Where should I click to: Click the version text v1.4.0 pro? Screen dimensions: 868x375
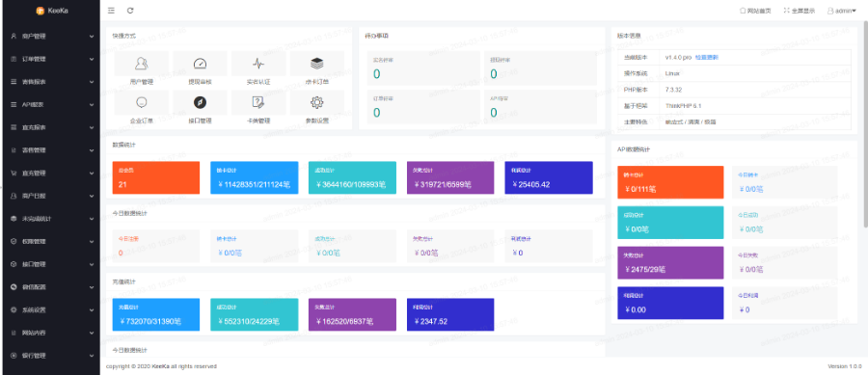tap(679, 57)
